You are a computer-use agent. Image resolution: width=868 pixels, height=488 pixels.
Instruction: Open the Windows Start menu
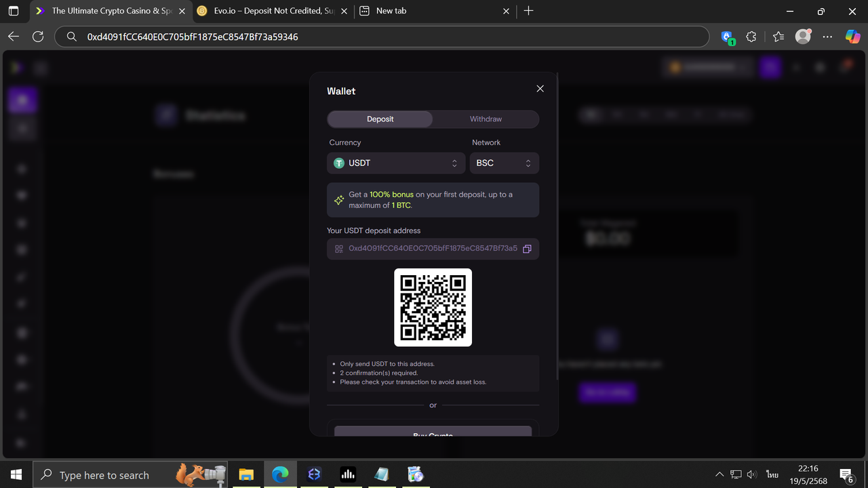(16, 474)
